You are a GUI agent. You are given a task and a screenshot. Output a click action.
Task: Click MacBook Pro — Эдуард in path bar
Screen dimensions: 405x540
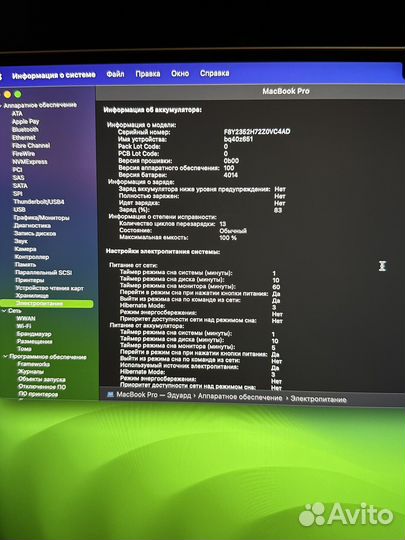154,395
